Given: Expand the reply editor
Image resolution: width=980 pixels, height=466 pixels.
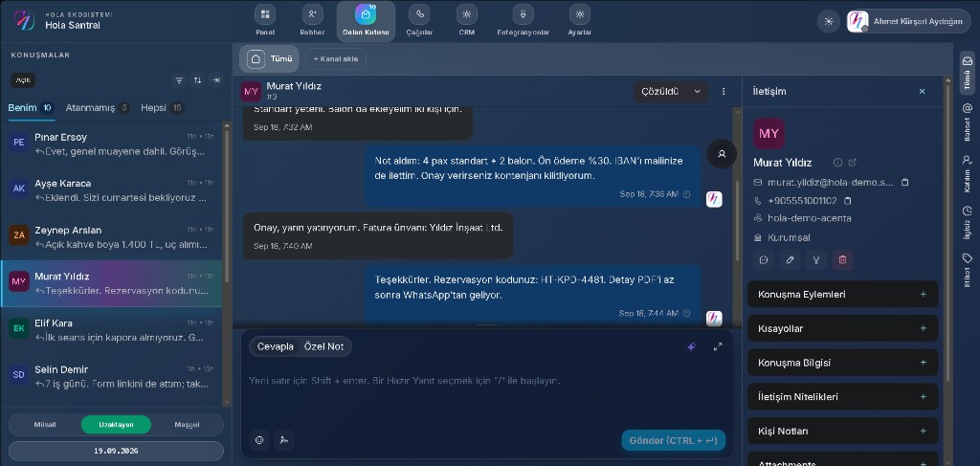Looking at the screenshot, I should click(x=718, y=346).
